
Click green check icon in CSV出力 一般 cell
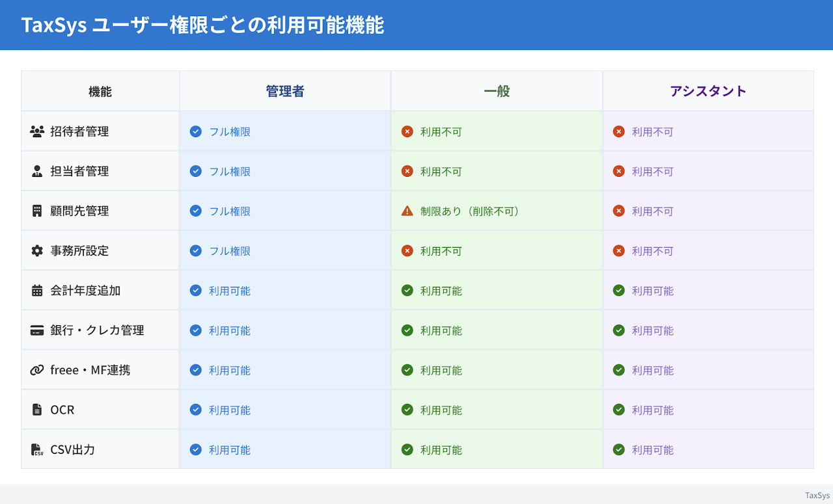pyautogui.click(x=407, y=449)
